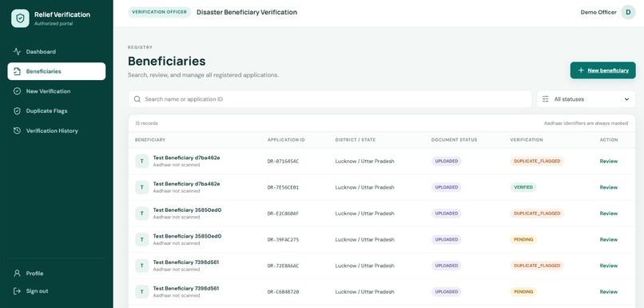Click the D avatar next to Demo Officer
The width and height of the screenshot is (644, 308).
[x=628, y=12]
